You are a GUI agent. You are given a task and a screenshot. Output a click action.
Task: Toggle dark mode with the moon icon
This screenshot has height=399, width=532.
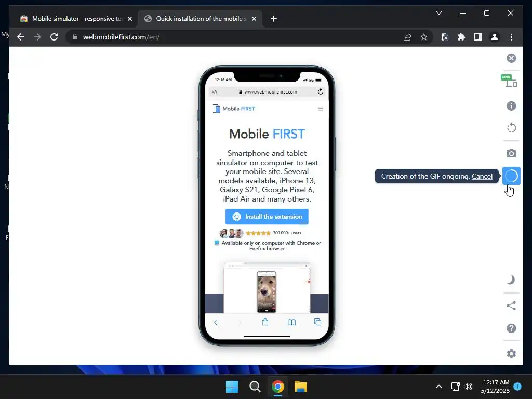(511, 280)
